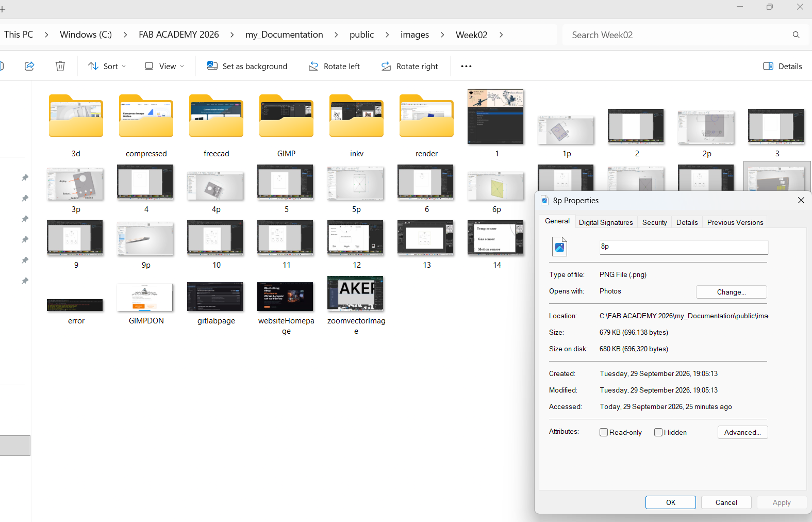Expand chevron after FAB ACADEMY 2026 breadcrumb
The image size is (812, 522).
(x=232, y=35)
